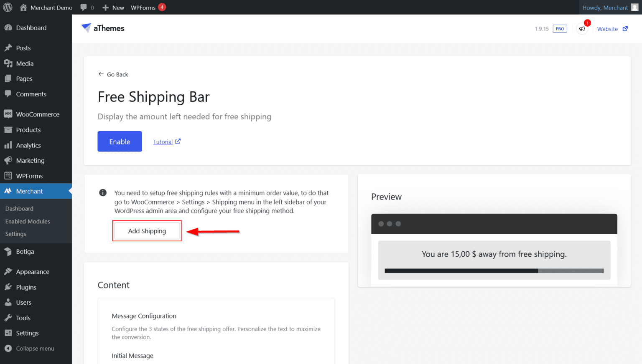Open the megaphone notifications icon near Website
This screenshot has width=642, height=364.
tap(582, 28)
